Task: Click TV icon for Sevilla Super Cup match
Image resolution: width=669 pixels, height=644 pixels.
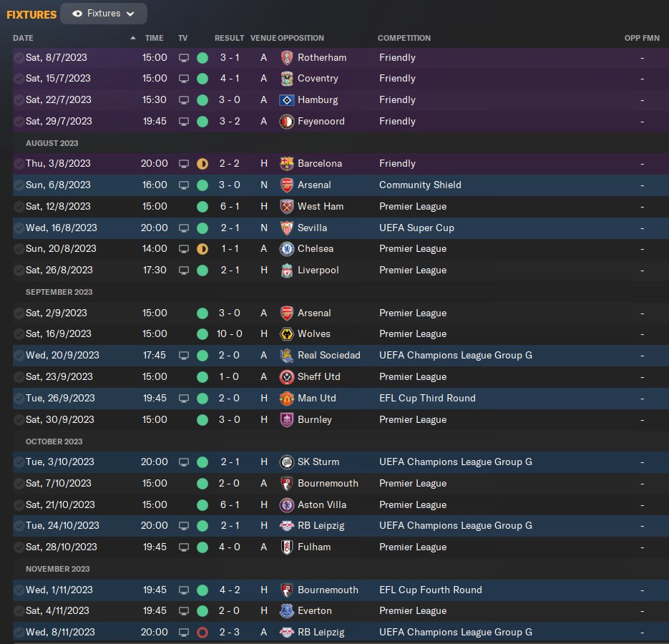Action: point(183,228)
